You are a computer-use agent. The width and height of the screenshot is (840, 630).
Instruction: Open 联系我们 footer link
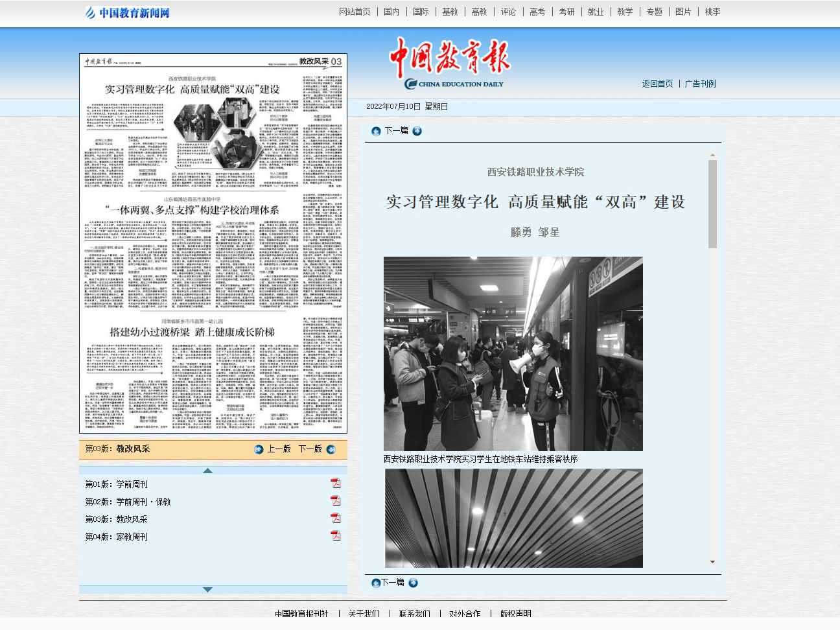point(414,613)
